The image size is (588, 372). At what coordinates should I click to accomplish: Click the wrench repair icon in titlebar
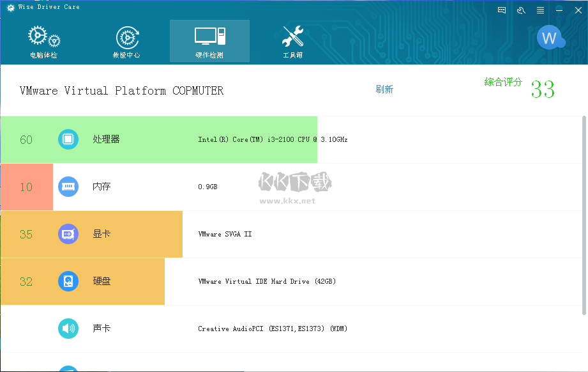click(x=520, y=10)
